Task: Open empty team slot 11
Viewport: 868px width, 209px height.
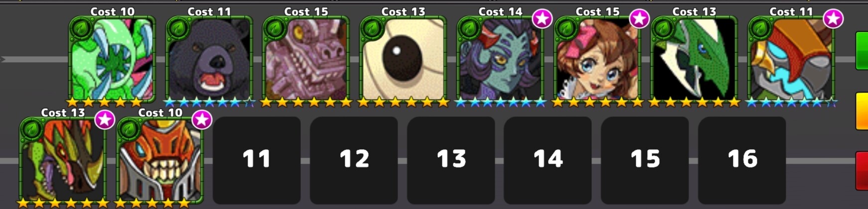Action: tap(257, 160)
